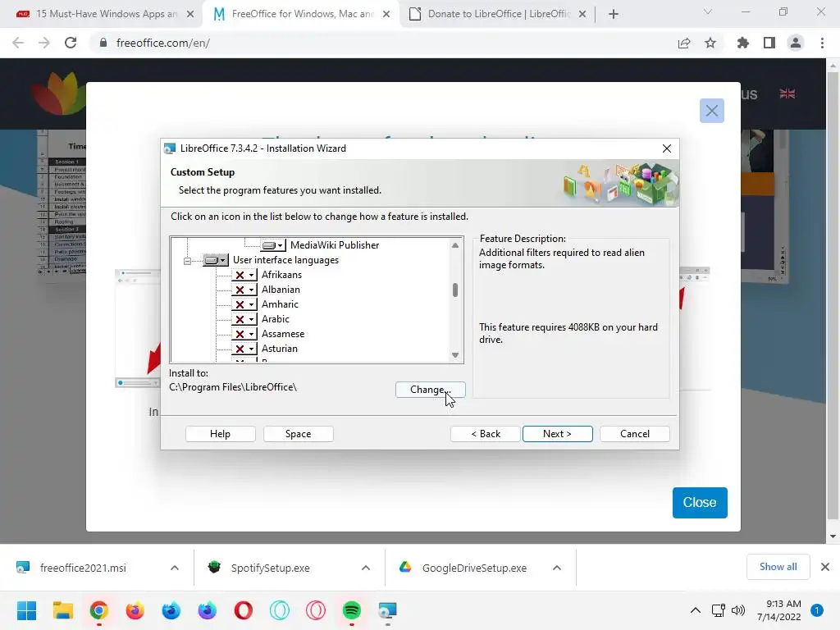Open Spotify from the taskbar
The height and width of the screenshot is (630, 840).
(x=351, y=610)
